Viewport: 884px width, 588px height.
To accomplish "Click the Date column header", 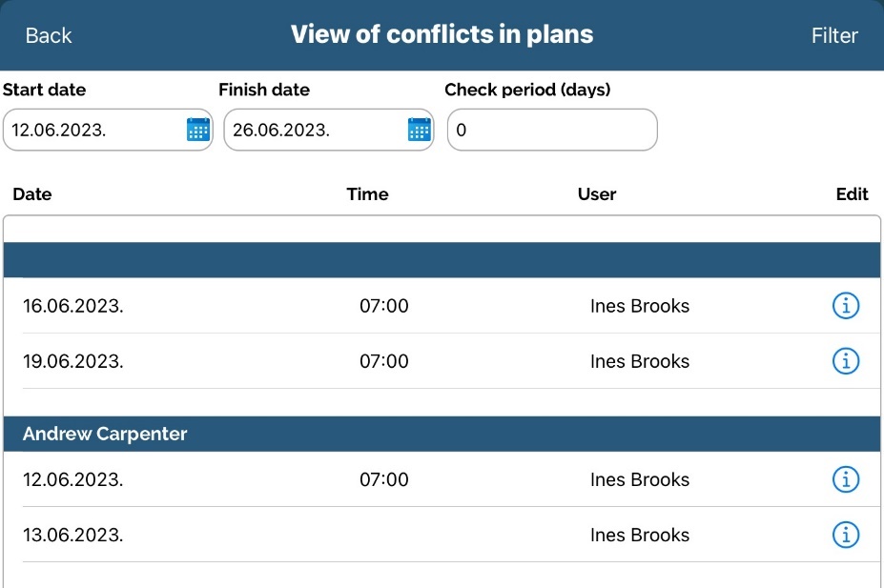I will click(x=32, y=194).
